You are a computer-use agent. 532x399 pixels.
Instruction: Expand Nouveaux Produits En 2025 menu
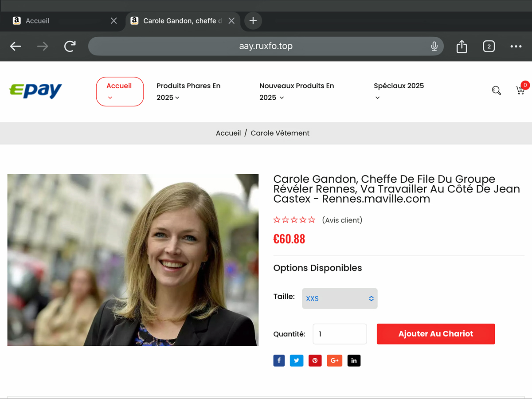296,91
